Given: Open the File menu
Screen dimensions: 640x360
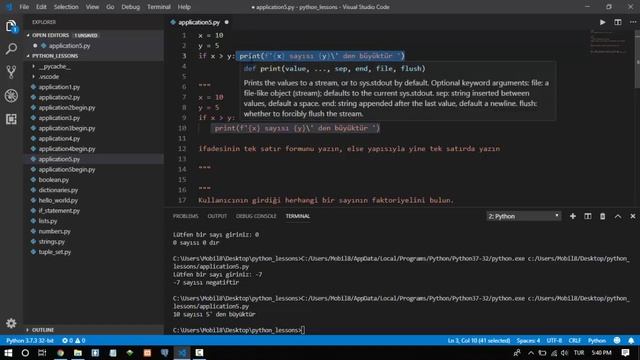Looking at the screenshot, I should pyautogui.click(x=24, y=7).
